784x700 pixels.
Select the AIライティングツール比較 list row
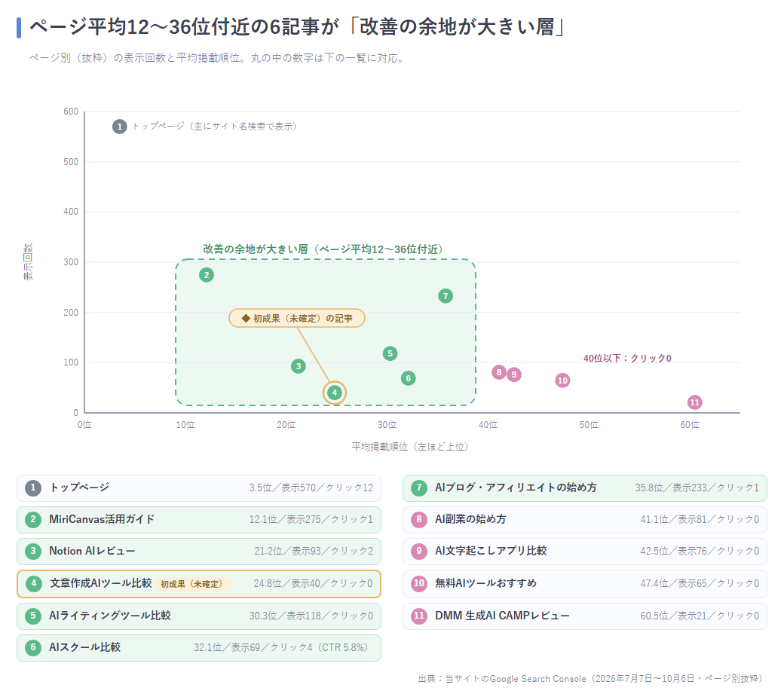(x=199, y=616)
